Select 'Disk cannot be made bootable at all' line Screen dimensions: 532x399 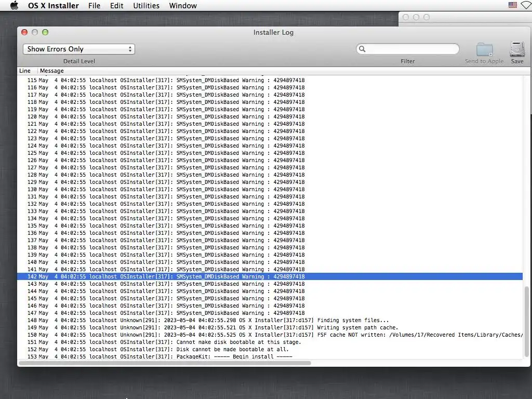tap(270, 350)
